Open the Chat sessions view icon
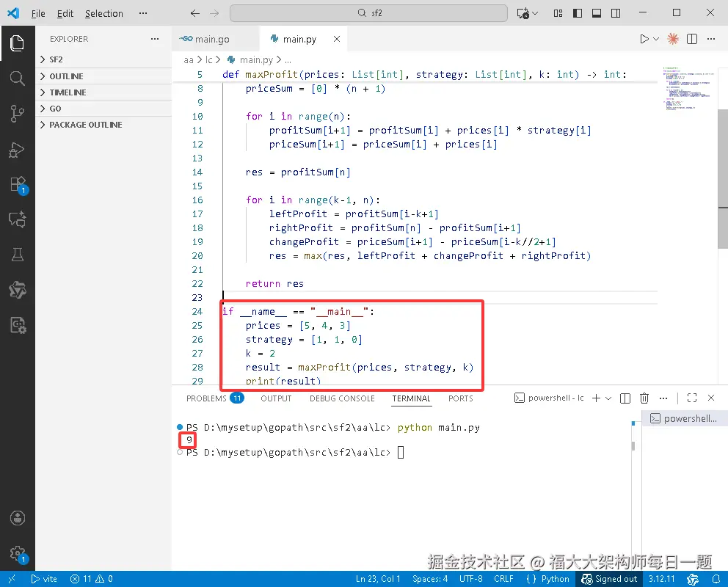Image resolution: width=728 pixels, height=587 pixels. pos(17,219)
